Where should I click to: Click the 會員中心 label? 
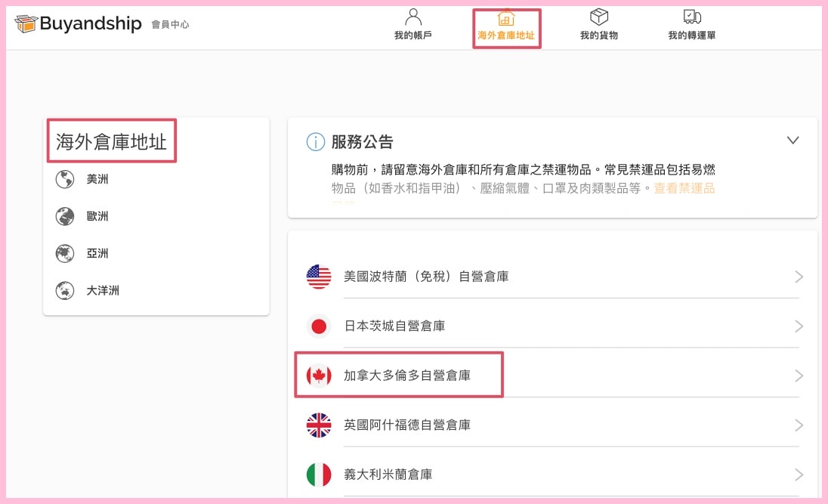(170, 25)
